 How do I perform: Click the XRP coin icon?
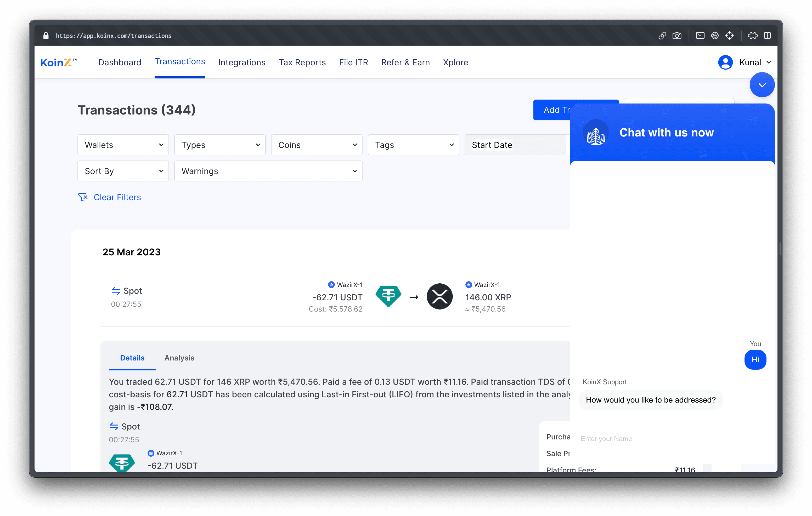[x=439, y=297]
